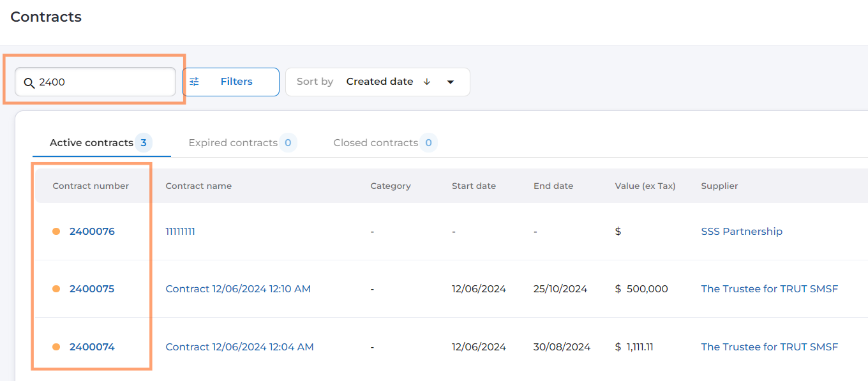Image resolution: width=868 pixels, height=381 pixels.
Task: Click the Contract number column header
Action: pyautogui.click(x=91, y=186)
